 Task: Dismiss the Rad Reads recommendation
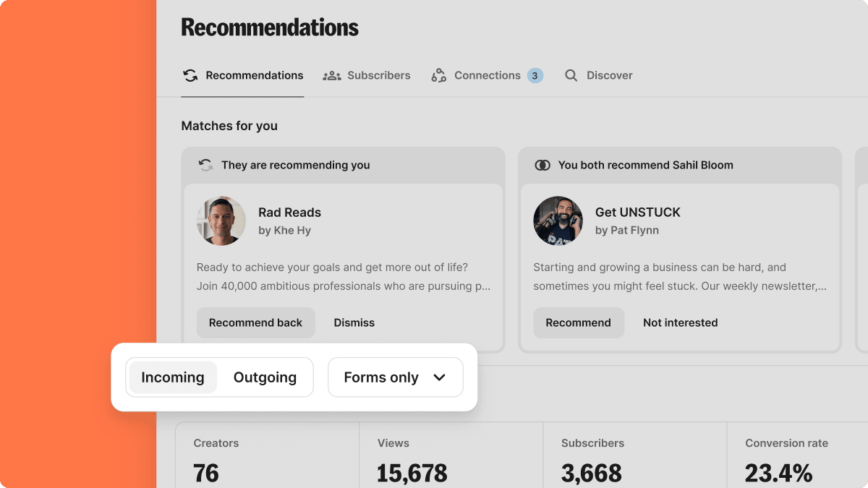[354, 322]
